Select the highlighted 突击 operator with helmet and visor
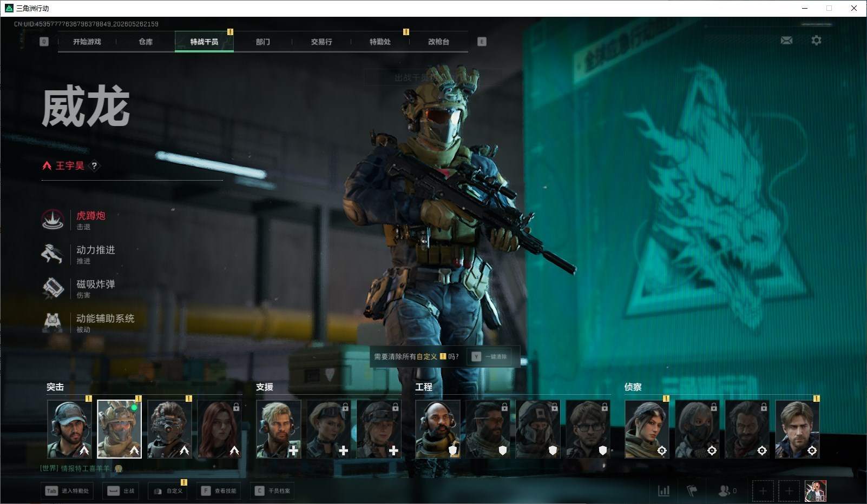 pyautogui.click(x=119, y=429)
